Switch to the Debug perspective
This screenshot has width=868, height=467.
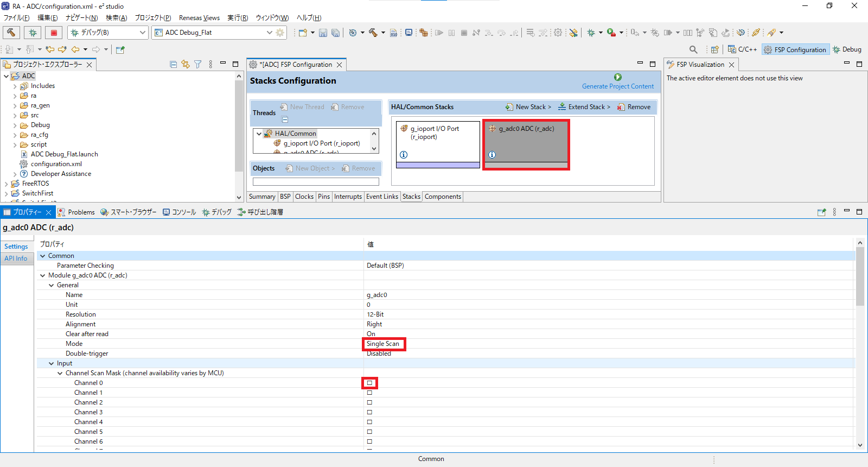(x=847, y=49)
